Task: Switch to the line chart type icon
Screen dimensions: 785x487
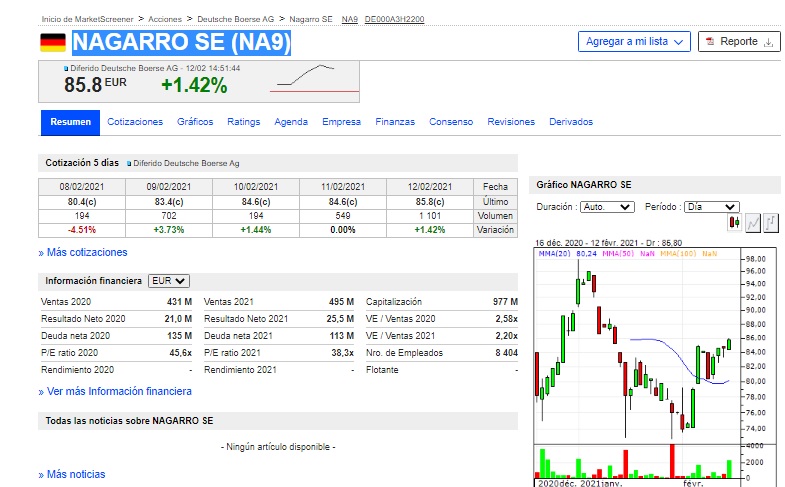Action: (753, 223)
